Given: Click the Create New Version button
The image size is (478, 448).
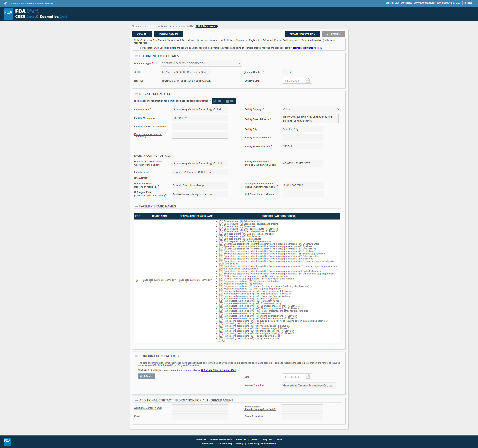Looking at the screenshot, I should (302, 34).
